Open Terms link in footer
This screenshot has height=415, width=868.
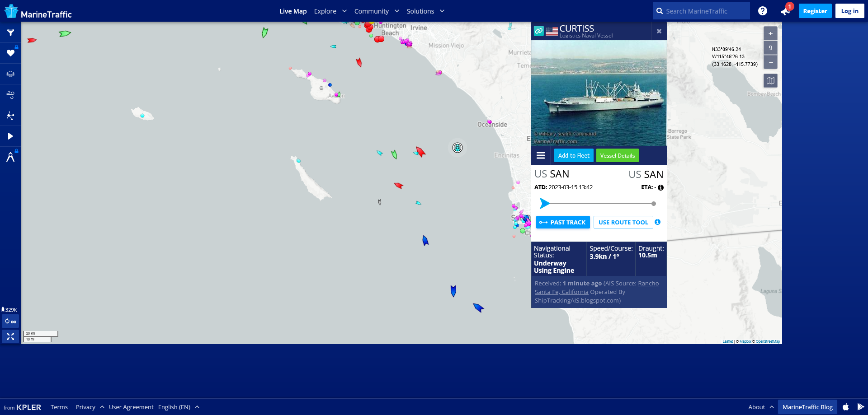tap(59, 407)
